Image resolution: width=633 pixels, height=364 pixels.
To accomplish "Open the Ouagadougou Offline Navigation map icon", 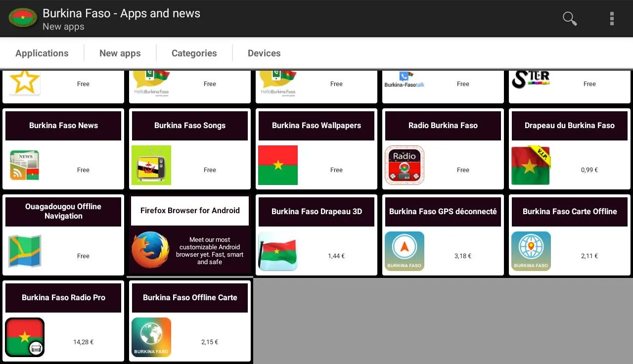I will pos(25,251).
